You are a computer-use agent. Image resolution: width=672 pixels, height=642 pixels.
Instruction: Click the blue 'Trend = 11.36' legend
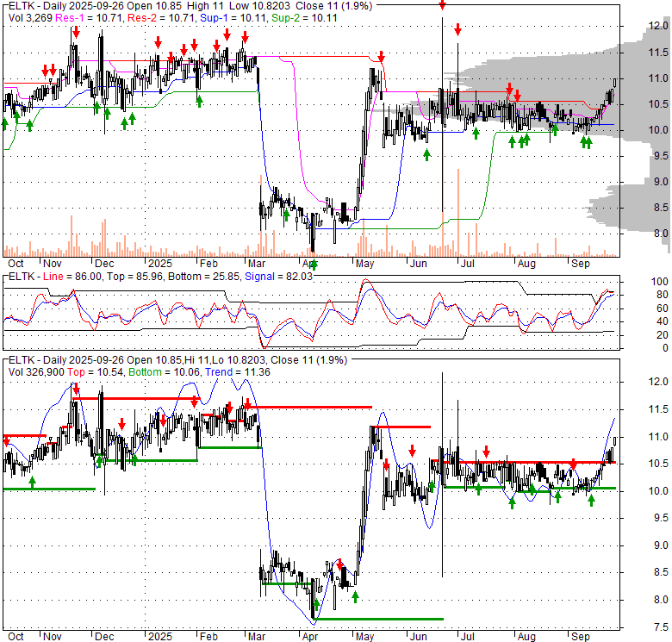pos(238,372)
